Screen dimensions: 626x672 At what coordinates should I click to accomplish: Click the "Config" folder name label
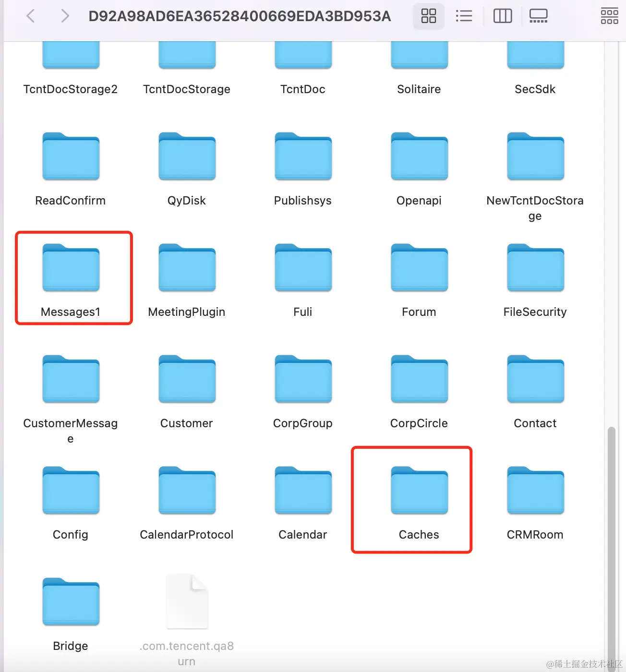click(71, 535)
